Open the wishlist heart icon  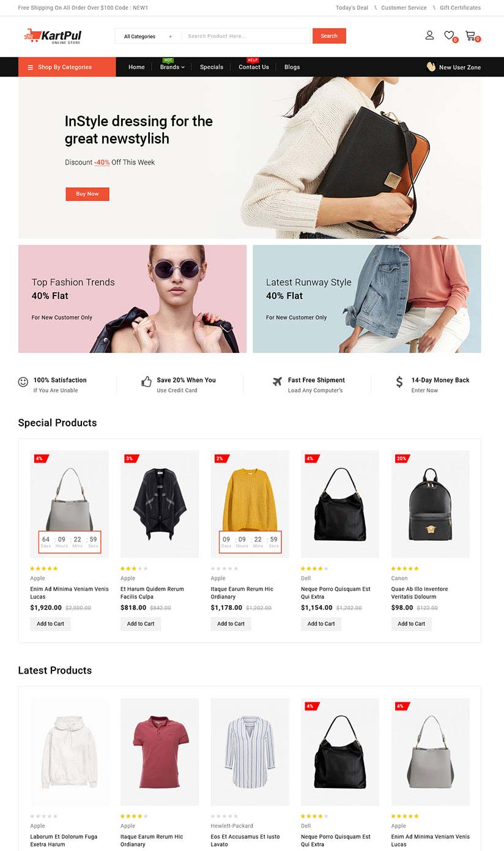pos(449,35)
